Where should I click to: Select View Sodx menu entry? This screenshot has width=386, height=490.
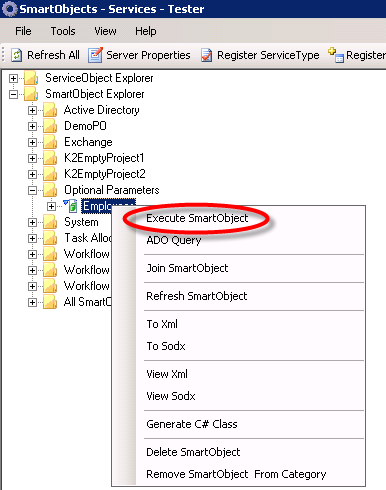point(171,396)
